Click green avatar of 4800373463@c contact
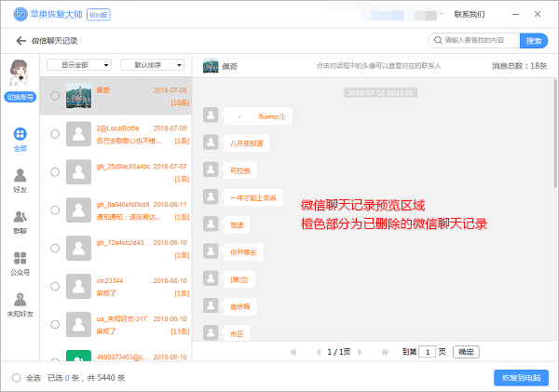This screenshot has height=392, width=559. (79, 356)
